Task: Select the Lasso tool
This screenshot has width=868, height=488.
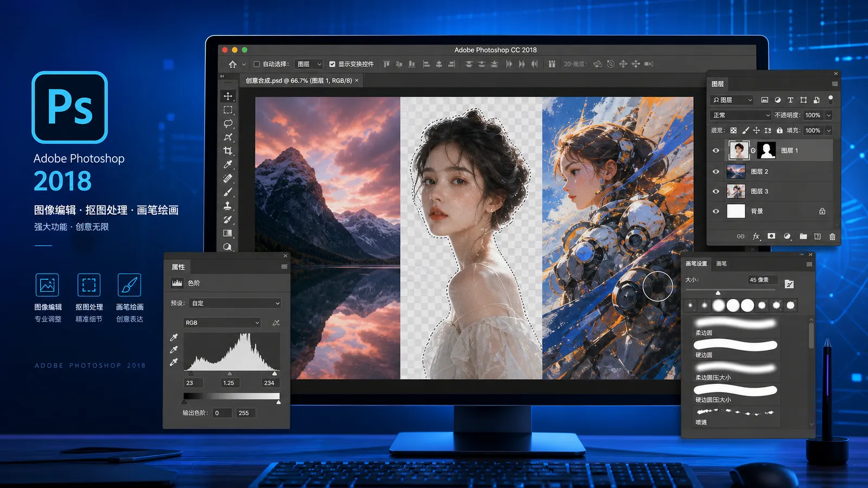Action: pos(228,124)
